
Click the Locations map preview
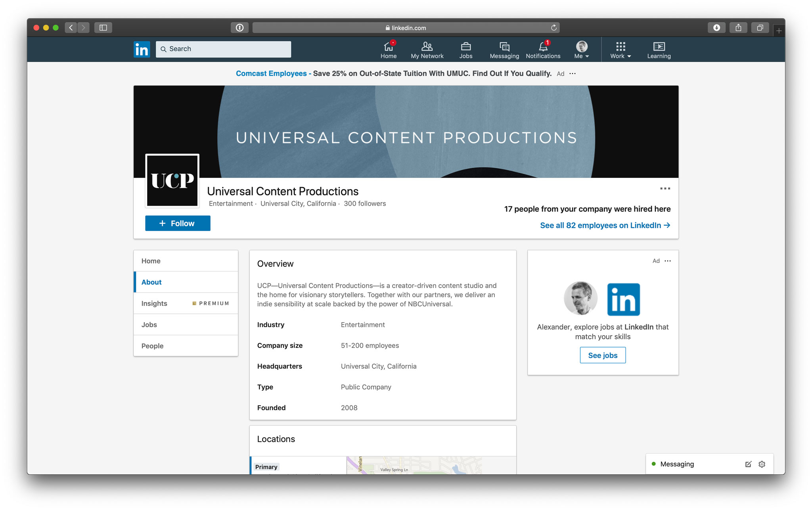coord(431,465)
